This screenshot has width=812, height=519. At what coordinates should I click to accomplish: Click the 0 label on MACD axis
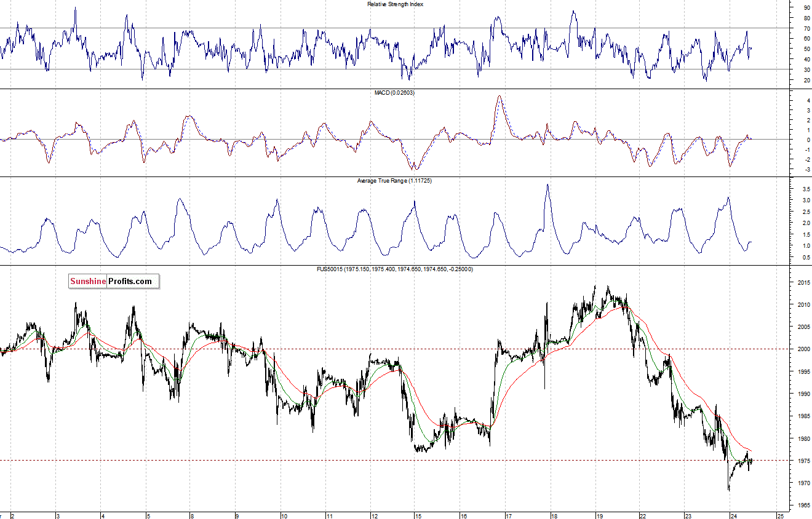click(807, 140)
